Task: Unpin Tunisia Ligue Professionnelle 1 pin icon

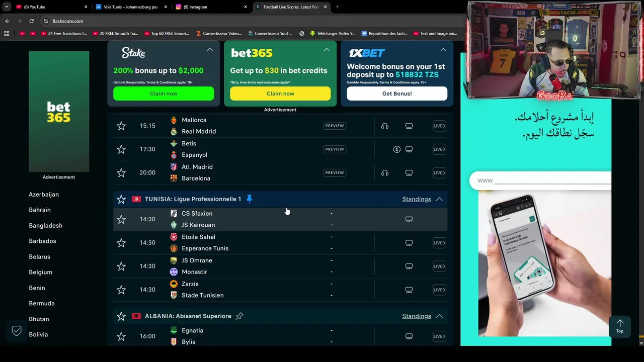Action: coord(249,199)
